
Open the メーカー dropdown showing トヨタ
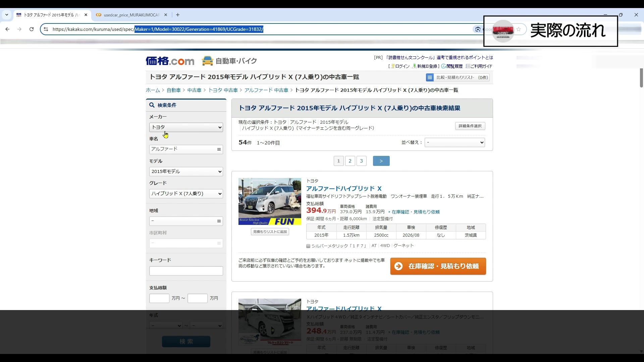point(186,127)
